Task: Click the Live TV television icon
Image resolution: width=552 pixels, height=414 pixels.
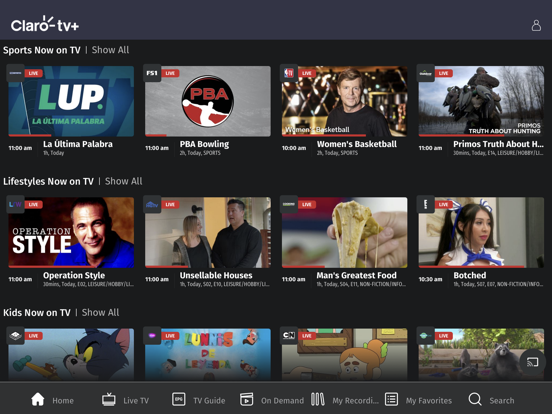Action: point(109,400)
